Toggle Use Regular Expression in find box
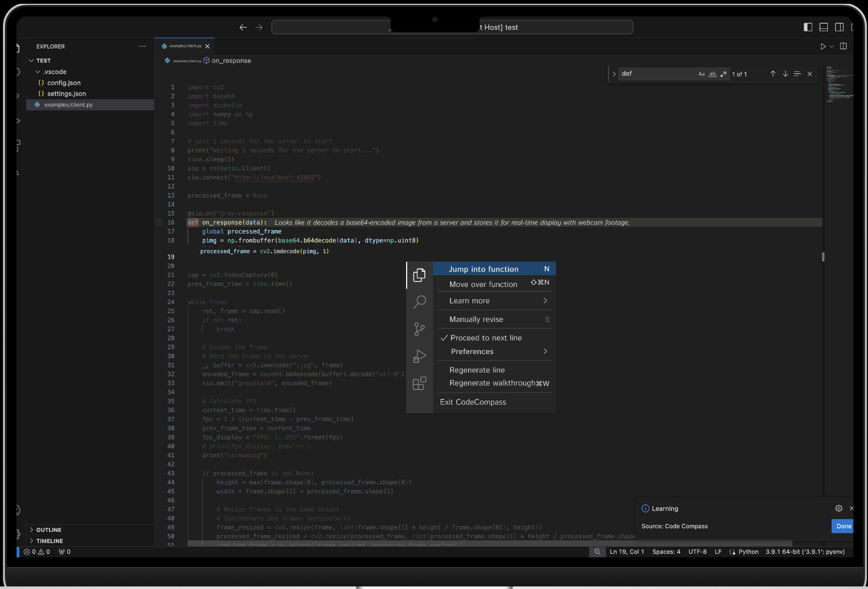 point(723,74)
